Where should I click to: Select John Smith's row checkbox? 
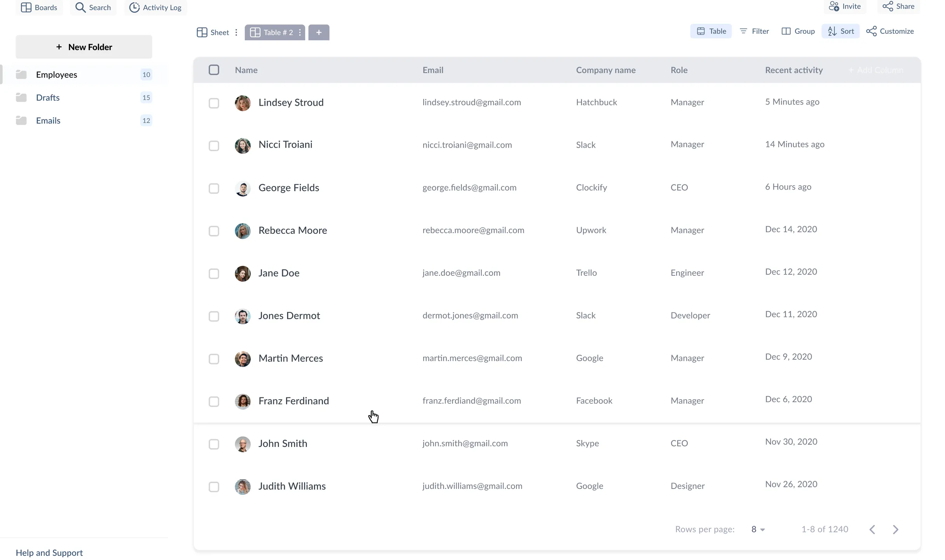(x=214, y=444)
